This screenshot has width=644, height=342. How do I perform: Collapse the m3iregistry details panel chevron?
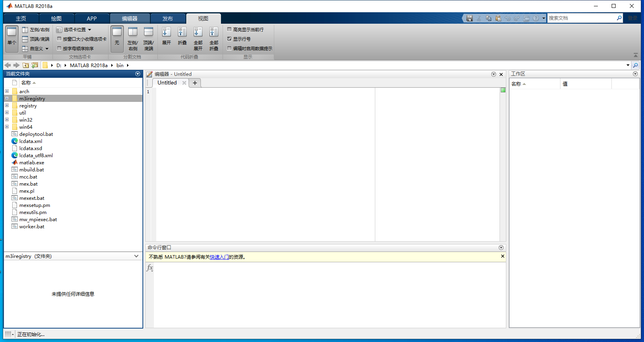136,256
